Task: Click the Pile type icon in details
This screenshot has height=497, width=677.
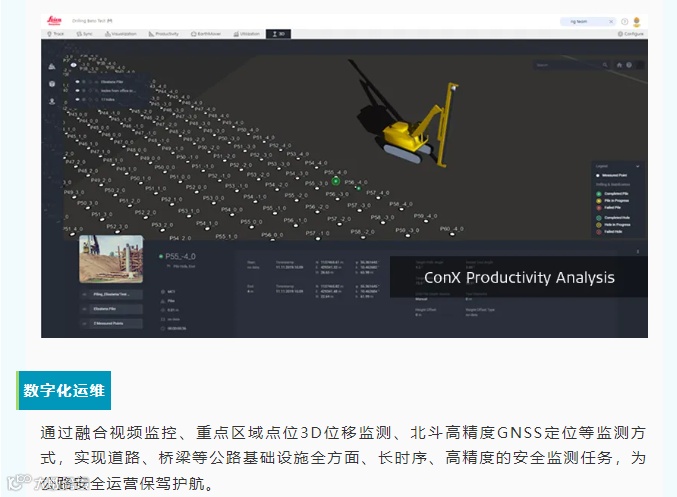Action: point(163,301)
